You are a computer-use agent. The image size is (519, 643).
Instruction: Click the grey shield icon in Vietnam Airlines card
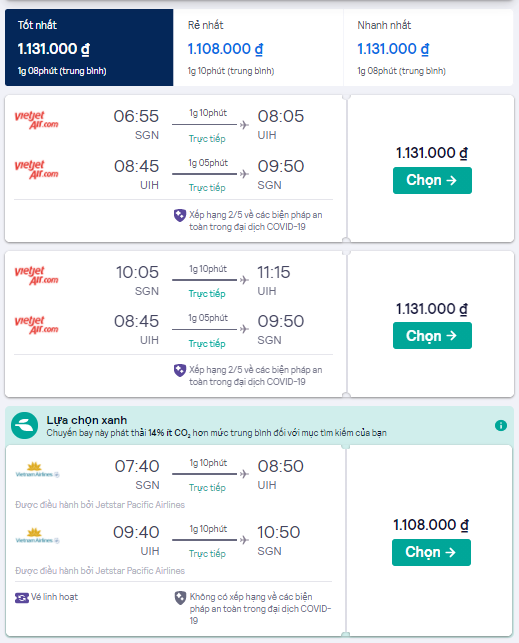point(180,598)
